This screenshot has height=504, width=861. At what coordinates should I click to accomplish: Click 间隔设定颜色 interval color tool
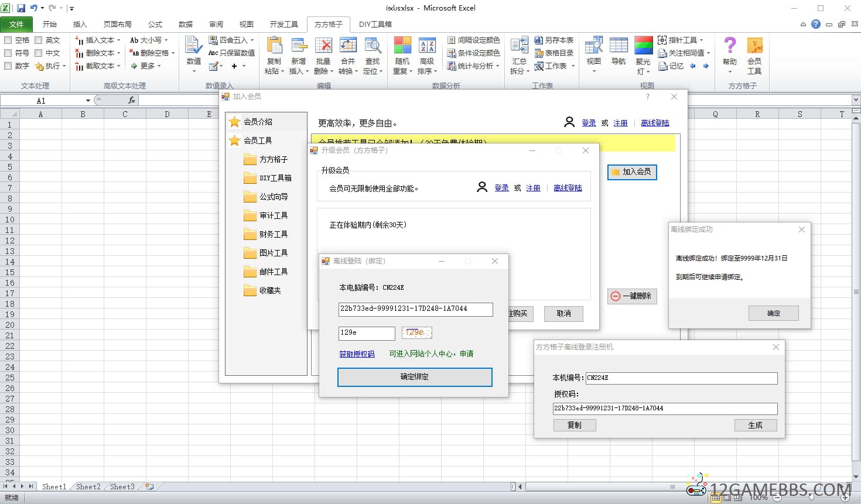point(473,40)
